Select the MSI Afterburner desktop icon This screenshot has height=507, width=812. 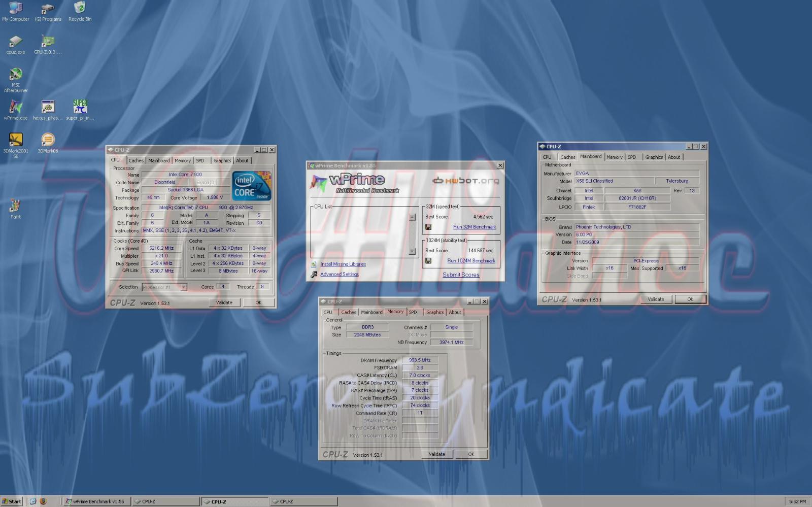16,80
